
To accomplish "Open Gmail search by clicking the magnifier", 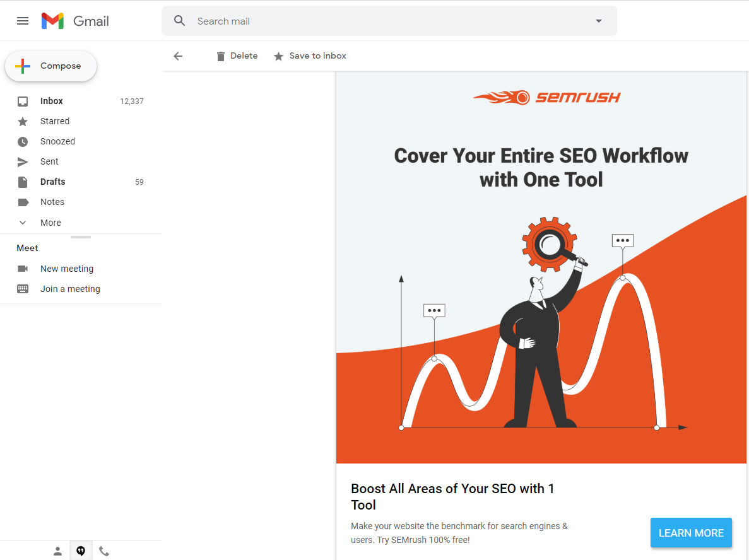I will [x=179, y=20].
